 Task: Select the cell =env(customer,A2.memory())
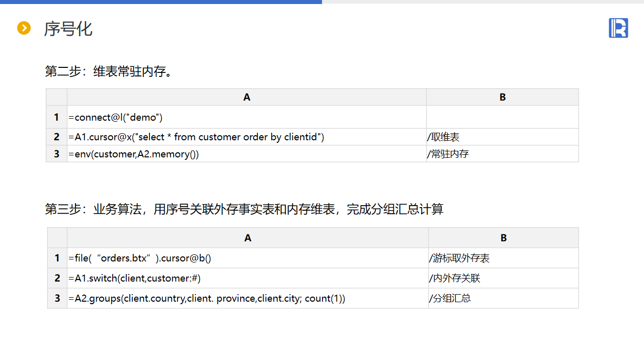247,154
